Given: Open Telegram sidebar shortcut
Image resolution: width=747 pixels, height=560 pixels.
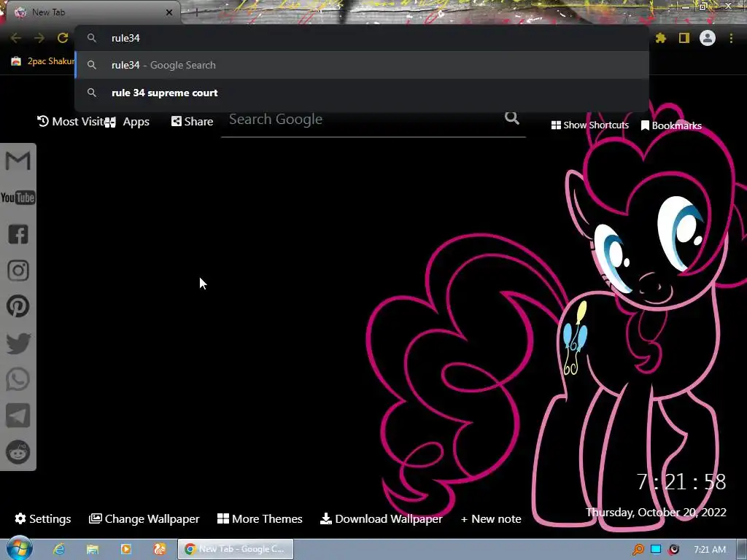Looking at the screenshot, I should click(x=18, y=416).
